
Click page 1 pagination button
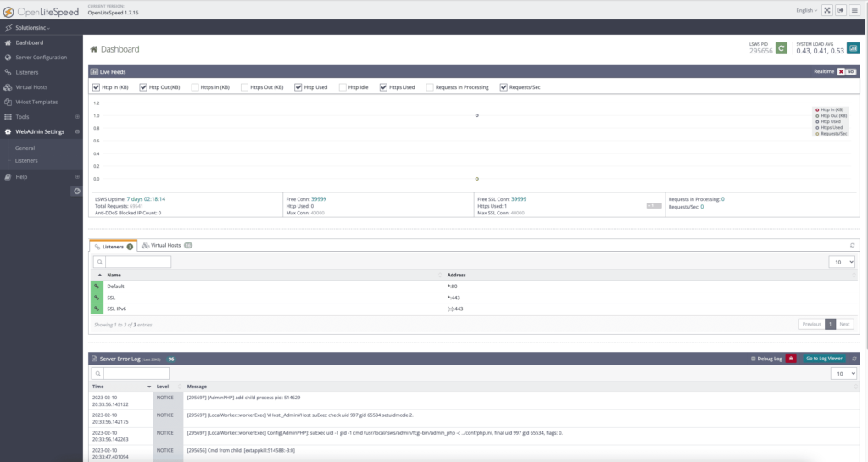(831, 324)
